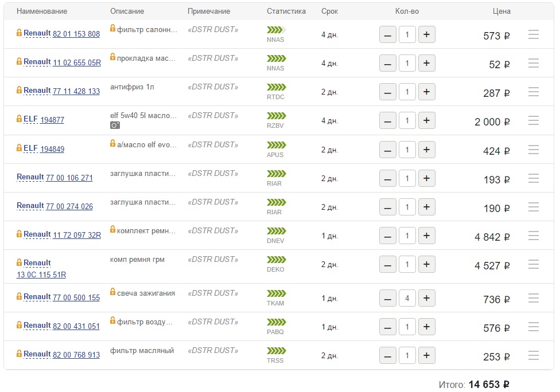Open row menu for Renault 77 00 106 271
Screen dimensions: 560x392
[533, 178]
